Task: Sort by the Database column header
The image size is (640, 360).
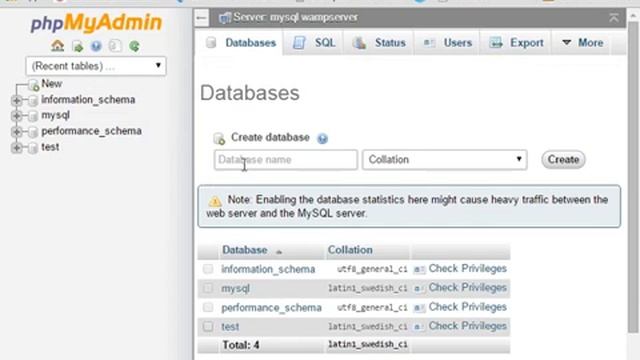Action: tap(244, 250)
